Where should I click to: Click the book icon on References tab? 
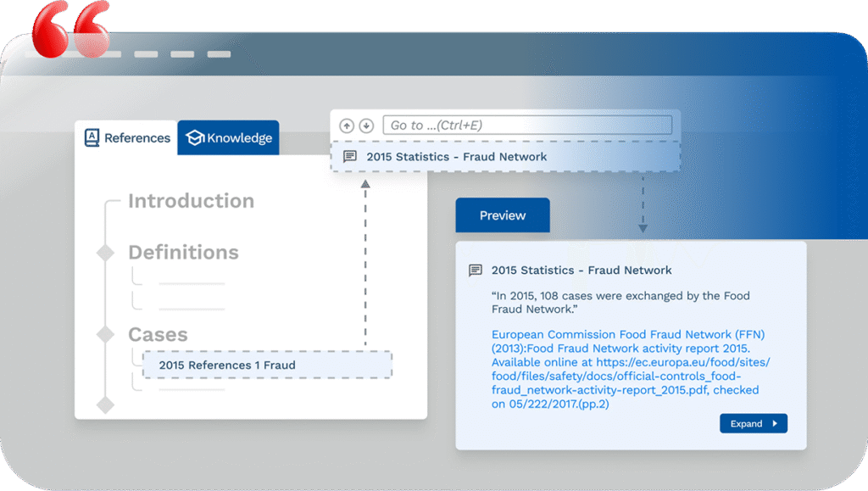(92, 137)
